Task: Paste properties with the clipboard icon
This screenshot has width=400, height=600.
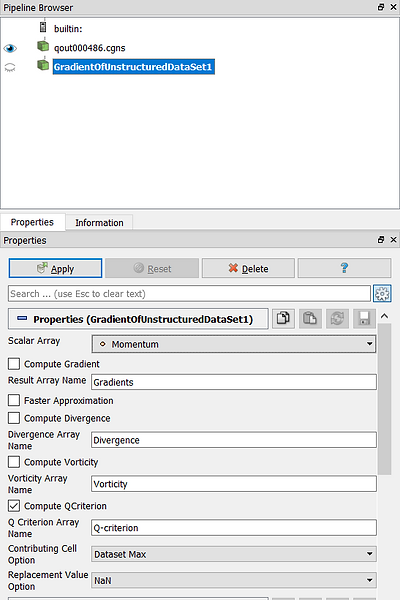Action: coord(310,318)
